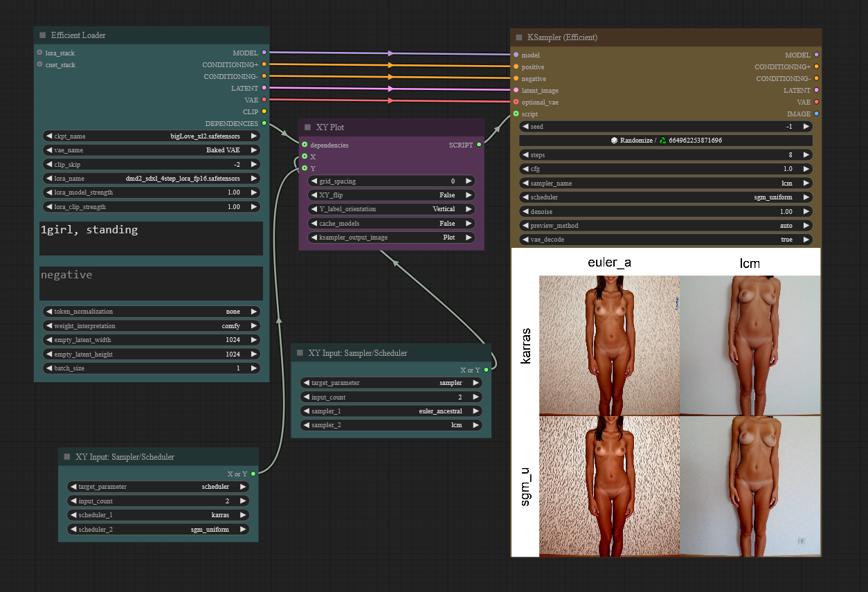Open the vae_name combo showing Baked VAE
868x592 pixels.
(x=152, y=150)
